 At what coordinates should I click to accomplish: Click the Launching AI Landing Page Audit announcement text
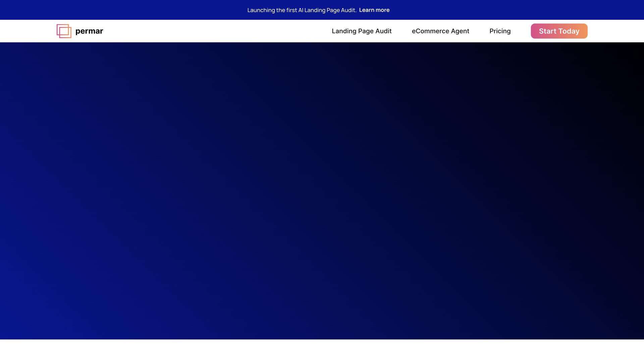(302, 10)
